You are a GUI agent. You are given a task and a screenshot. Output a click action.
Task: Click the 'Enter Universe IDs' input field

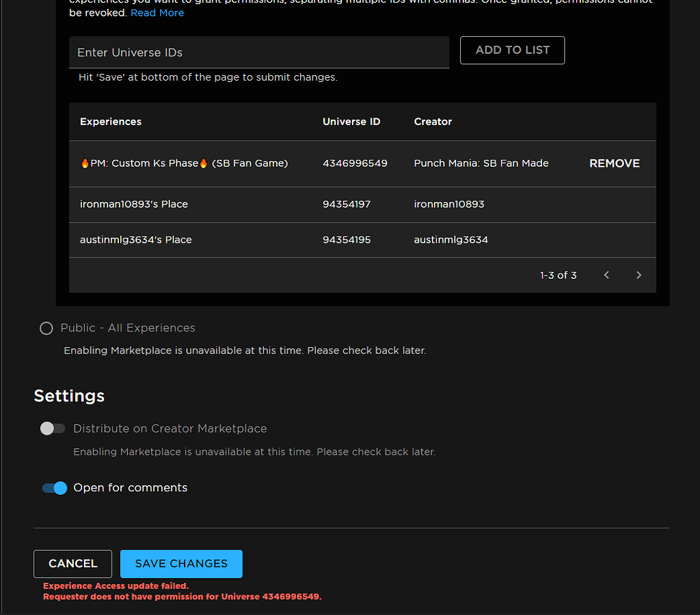pos(258,52)
